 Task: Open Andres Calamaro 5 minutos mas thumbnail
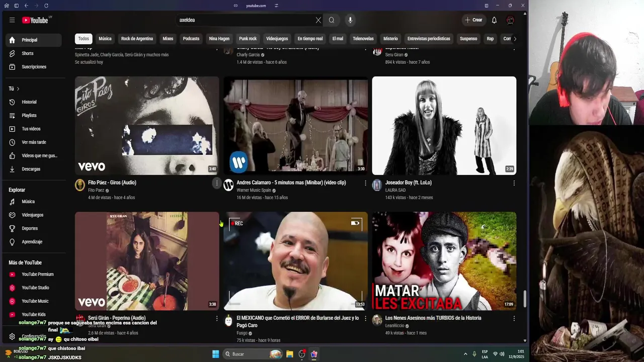tap(296, 126)
